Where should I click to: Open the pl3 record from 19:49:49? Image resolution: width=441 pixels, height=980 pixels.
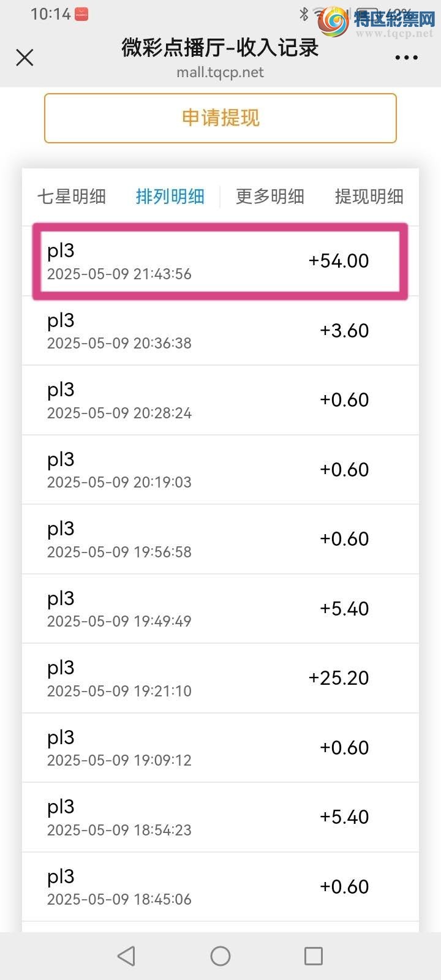coord(221,609)
